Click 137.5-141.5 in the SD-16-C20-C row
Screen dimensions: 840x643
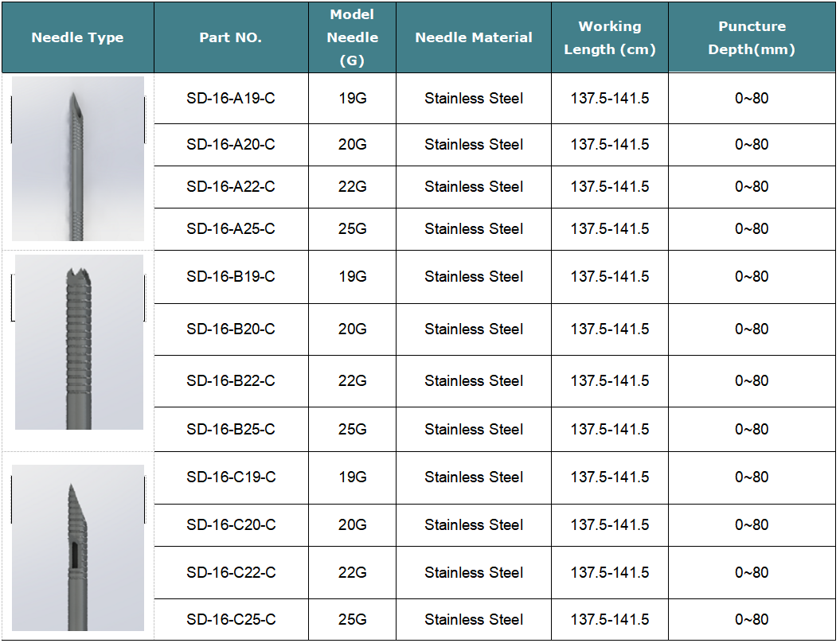610,525
